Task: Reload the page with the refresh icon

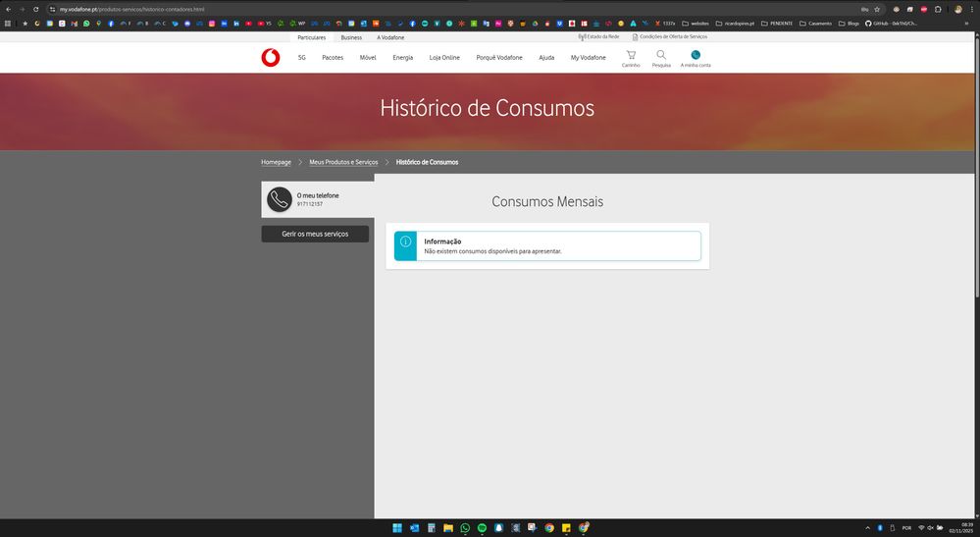Action: (35, 10)
